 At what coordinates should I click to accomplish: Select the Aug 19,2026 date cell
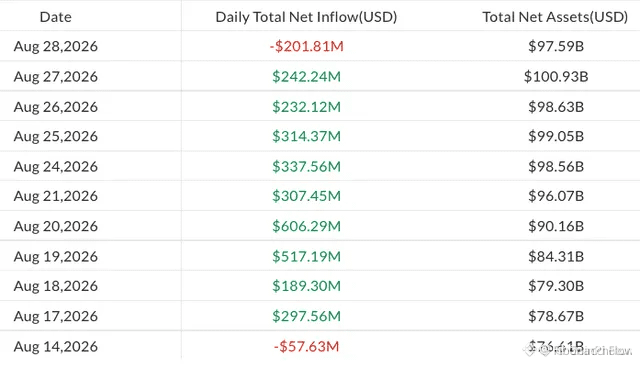point(56,256)
